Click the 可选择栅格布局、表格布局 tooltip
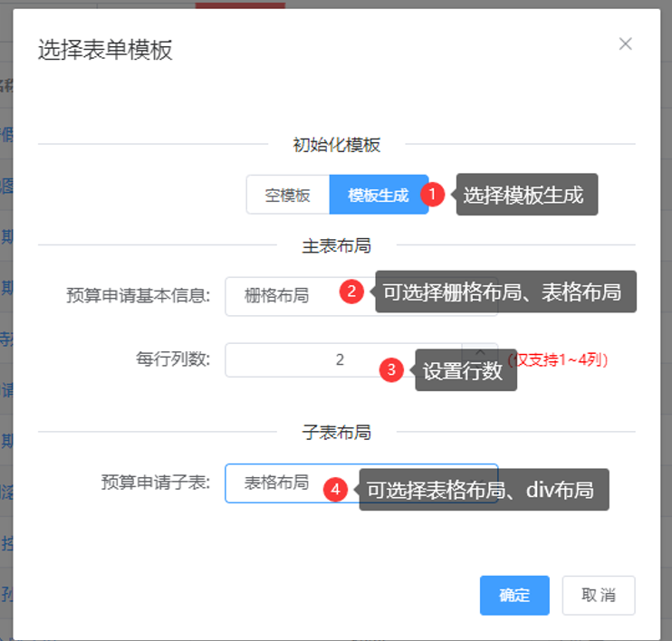 pos(505,292)
